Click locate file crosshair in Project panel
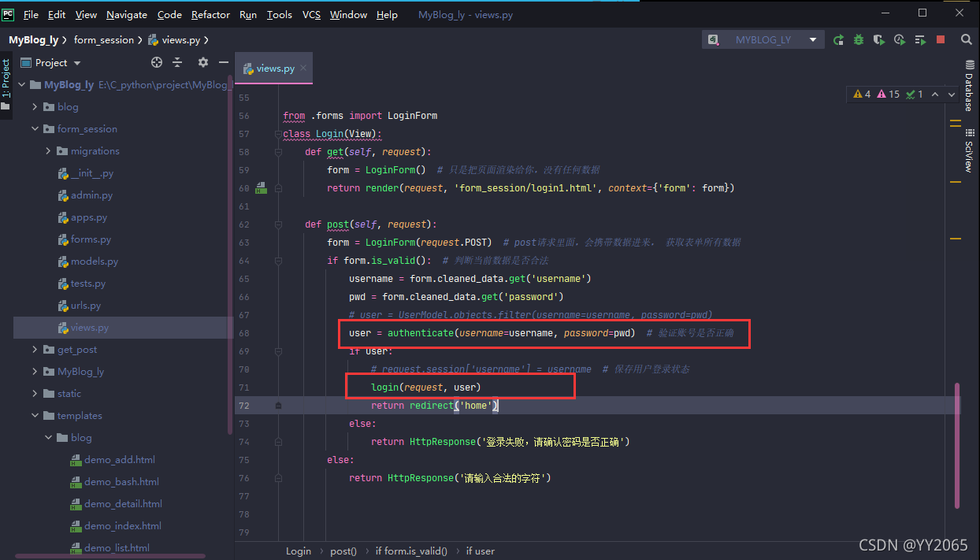The image size is (980, 560). point(156,62)
